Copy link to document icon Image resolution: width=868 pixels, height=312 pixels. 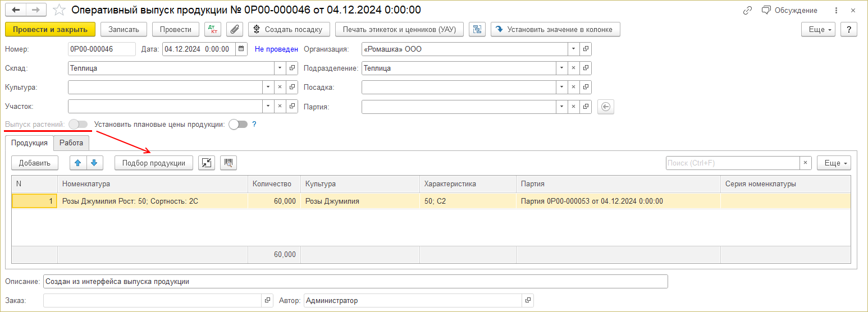[747, 10]
